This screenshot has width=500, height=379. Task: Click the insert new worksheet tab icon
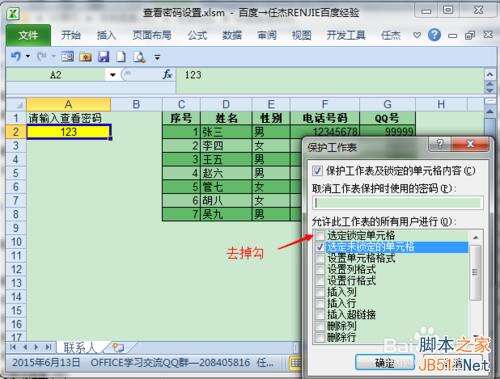(118, 348)
